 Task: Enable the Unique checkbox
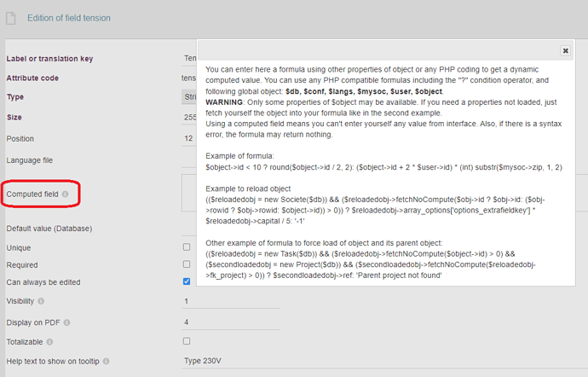187,247
